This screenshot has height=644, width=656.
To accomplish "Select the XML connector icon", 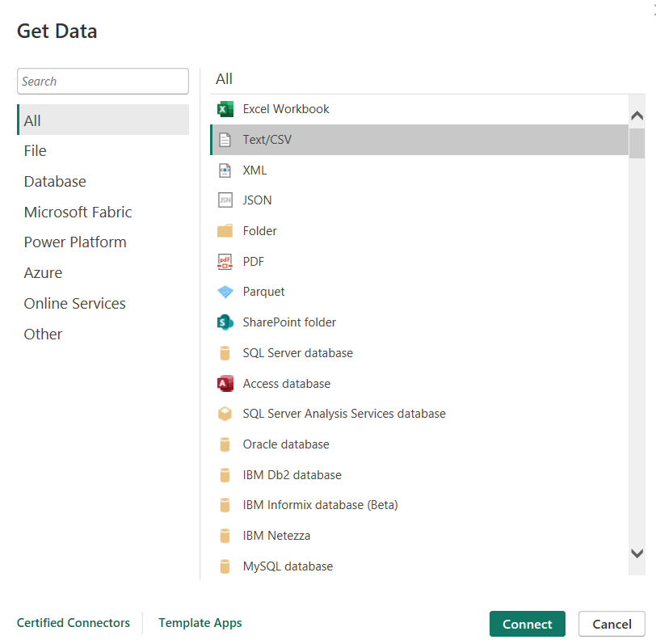I will (x=225, y=170).
